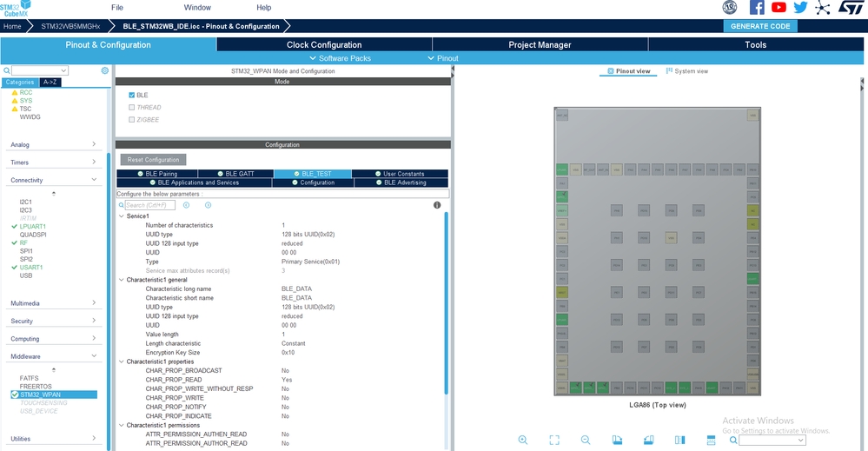
Task: Collapse the Service1 parameter group
Action: (x=122, y=216)
